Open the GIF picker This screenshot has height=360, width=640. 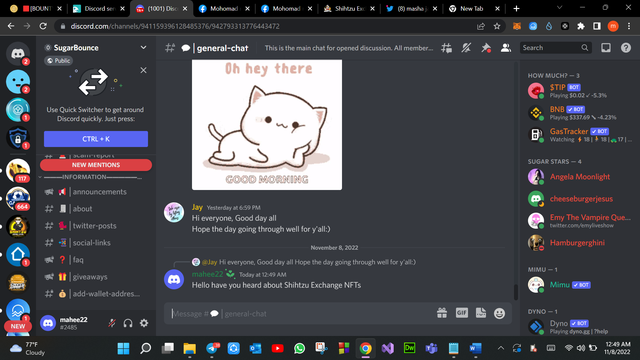click(x=462, y=313)
